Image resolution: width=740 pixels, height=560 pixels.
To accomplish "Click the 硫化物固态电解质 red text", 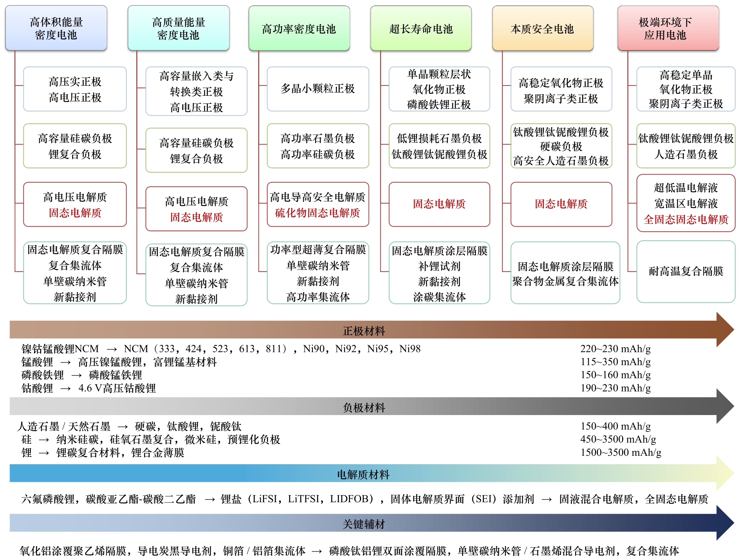I will [318, 213].
